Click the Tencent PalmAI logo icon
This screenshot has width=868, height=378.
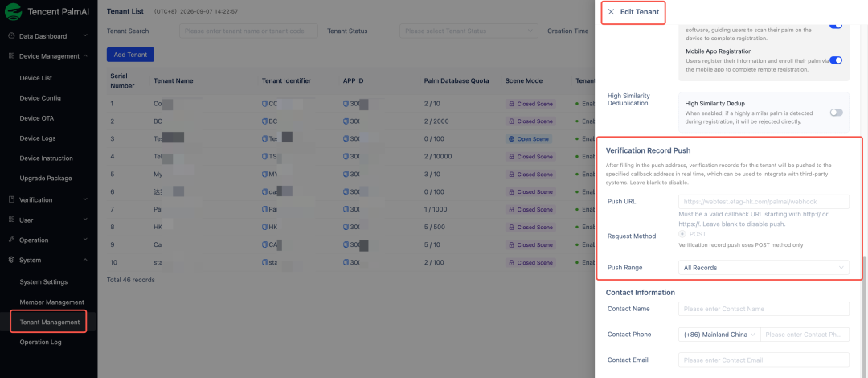pos(14,10)
